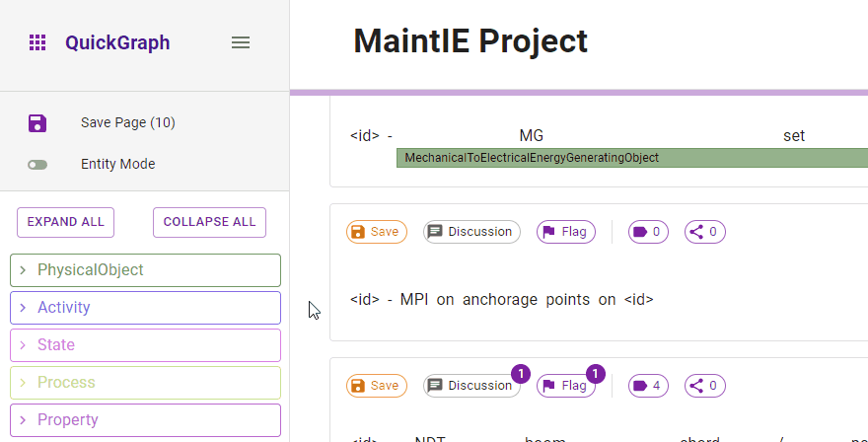Select the Process entity label
This screenshot has height=442, width=868.
point(66,383)
